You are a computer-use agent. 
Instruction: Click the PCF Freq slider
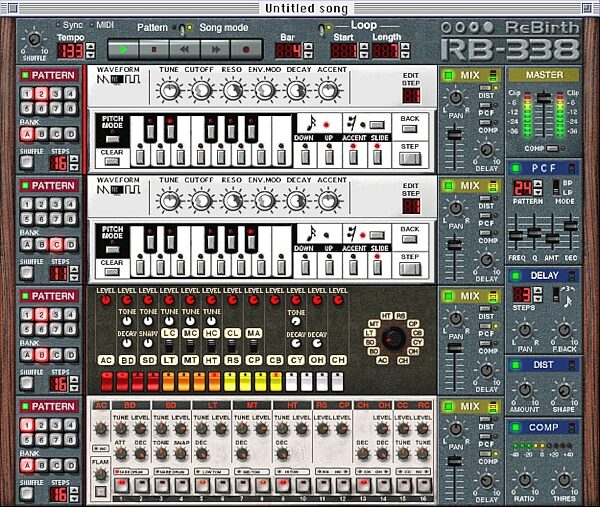click(x=516, y=235)
